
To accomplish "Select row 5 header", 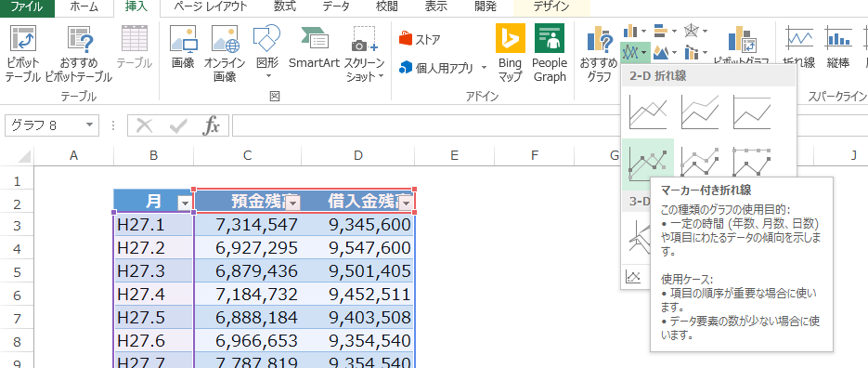I will tap(17, 271).
